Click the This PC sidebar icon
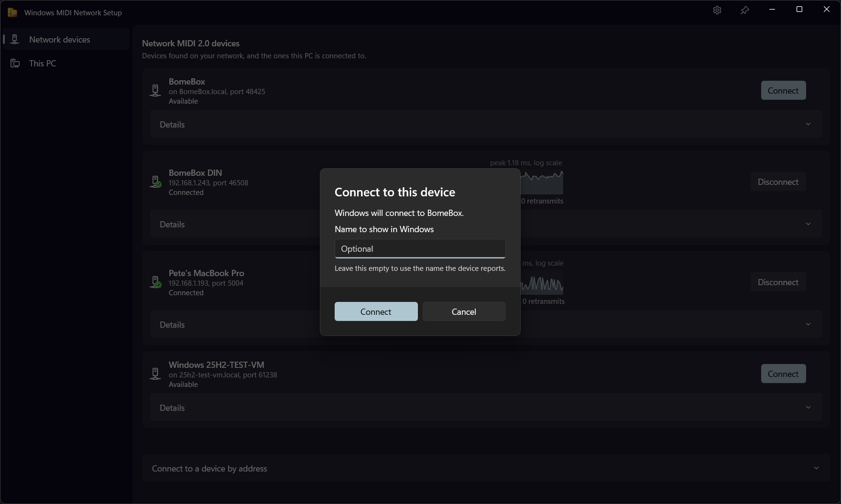 (15, 63)
